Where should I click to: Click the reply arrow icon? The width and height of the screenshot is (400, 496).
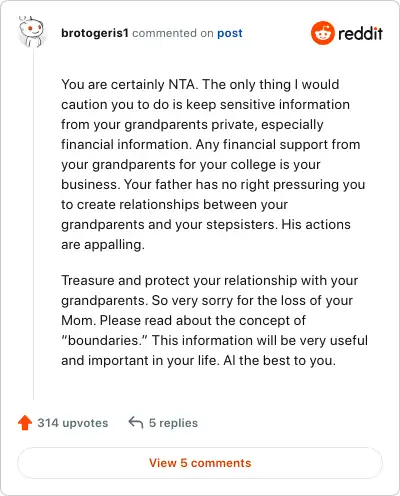pos(136,422)
